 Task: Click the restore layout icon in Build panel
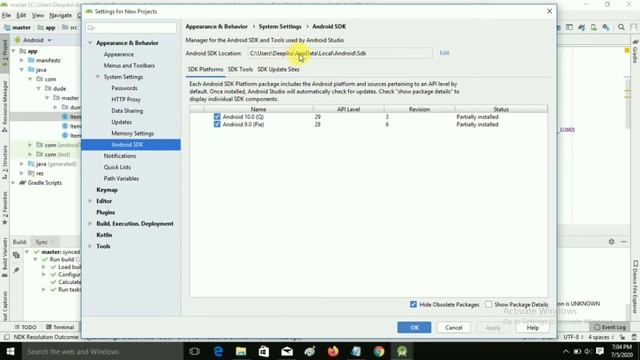pyautogui.click(x=16, y=256)
